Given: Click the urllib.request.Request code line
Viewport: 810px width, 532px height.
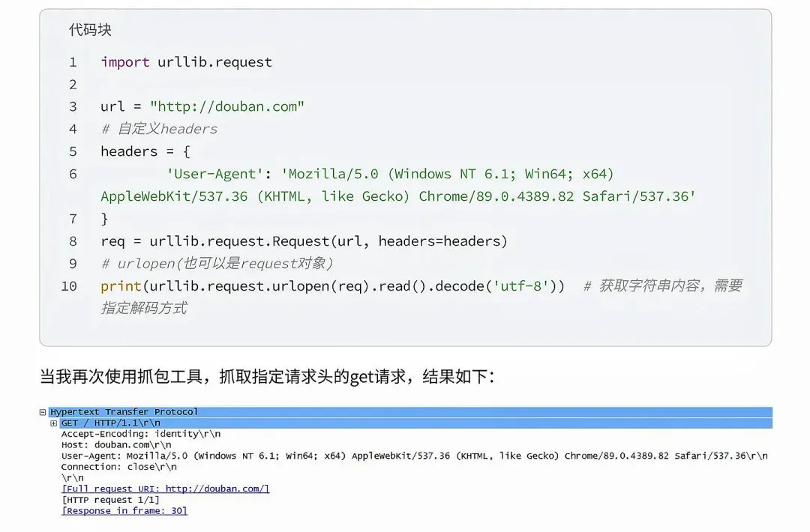Looking at the screenshot, I should [x=304, y=241].
